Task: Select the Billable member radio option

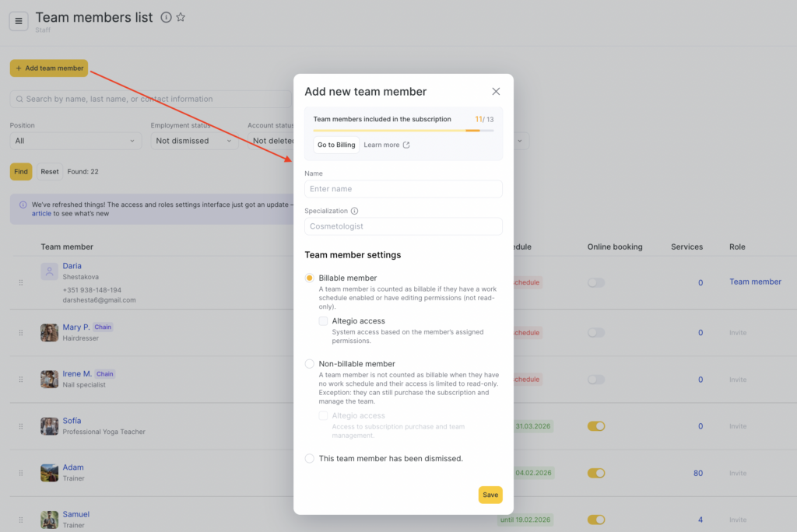Action: click(310, 278)
